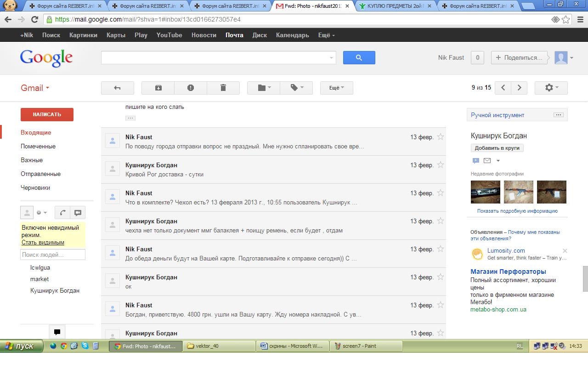Click the blue Google search magnifier button
This screenshot has width=588, height=379.
coord(359,57)
